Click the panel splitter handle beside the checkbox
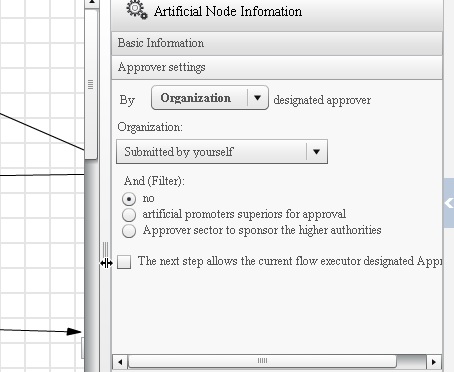 coord(106,253)
